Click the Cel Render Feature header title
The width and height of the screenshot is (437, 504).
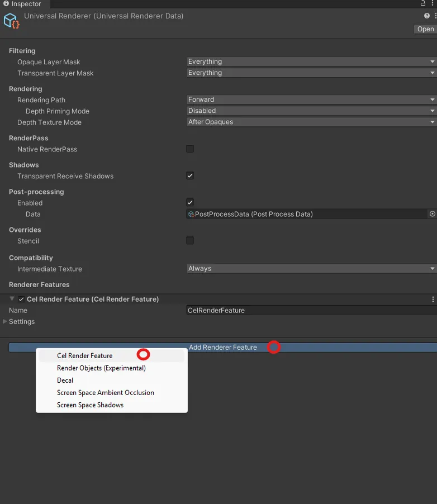point(93,299)
